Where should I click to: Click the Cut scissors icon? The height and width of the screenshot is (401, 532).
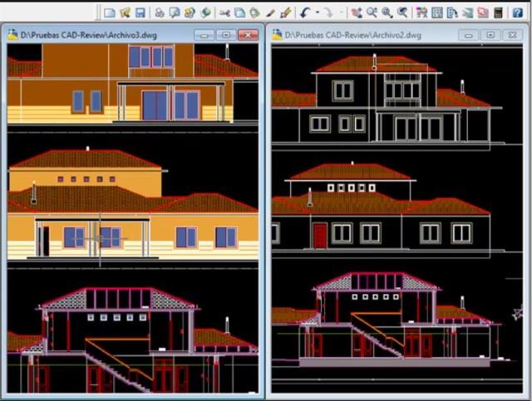(224, 13)
